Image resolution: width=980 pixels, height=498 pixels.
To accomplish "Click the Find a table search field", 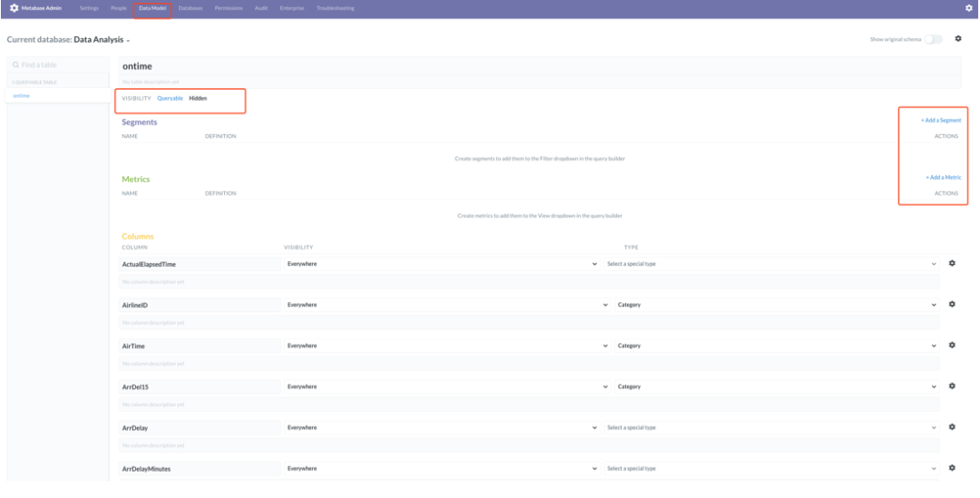I will [57, 65].
